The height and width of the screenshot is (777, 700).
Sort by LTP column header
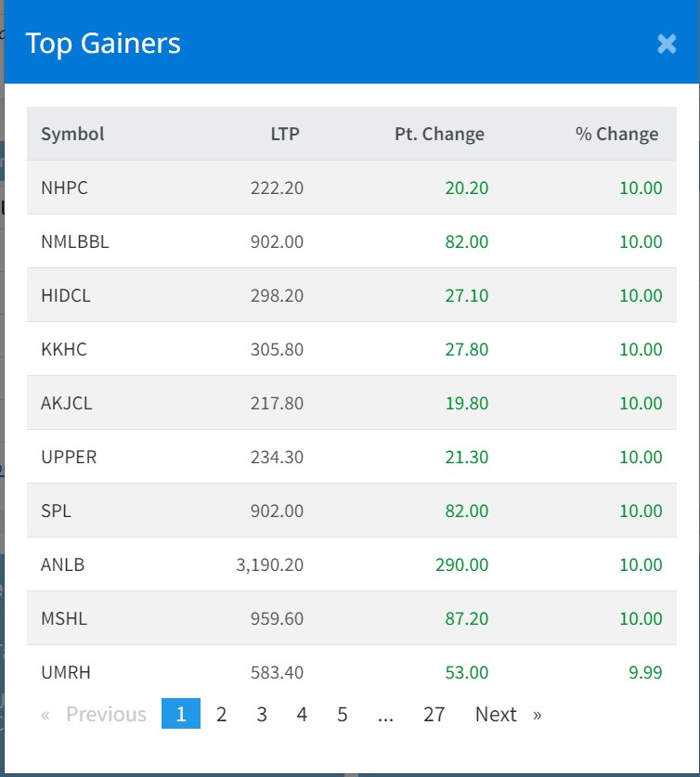click(285, 134)
